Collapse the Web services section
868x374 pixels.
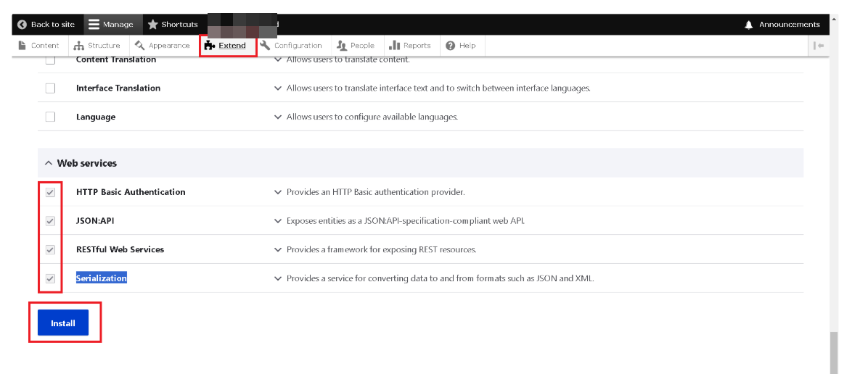(x=49, y=164)
